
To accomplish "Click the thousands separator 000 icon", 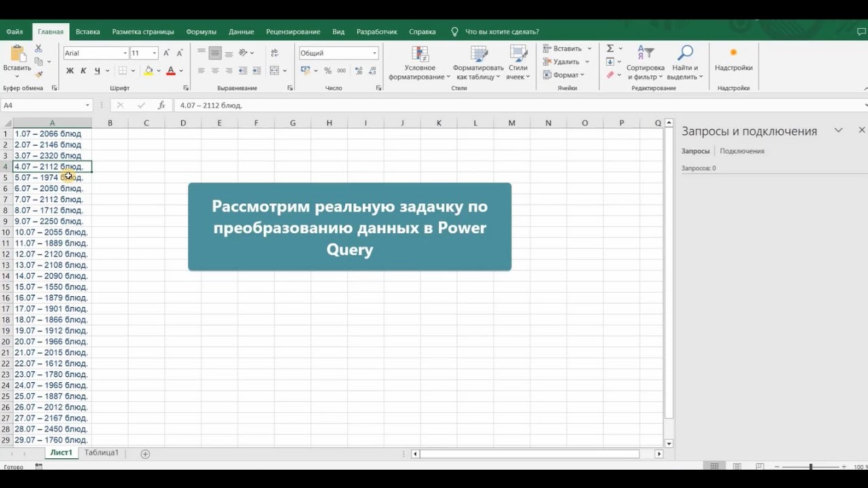I will [341, 70].
